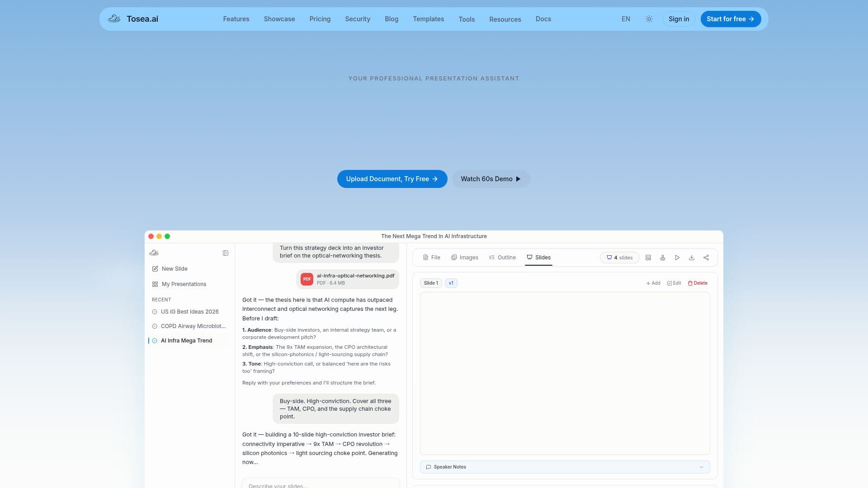
Task: Open recent item US IG Best Ideas 2026
Action: [189, 312]
